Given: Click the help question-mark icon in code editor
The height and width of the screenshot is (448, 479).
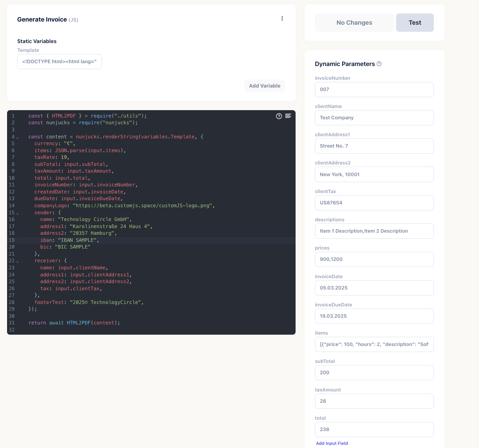Looking at the screenshot, I should click(x=279, y=116).
